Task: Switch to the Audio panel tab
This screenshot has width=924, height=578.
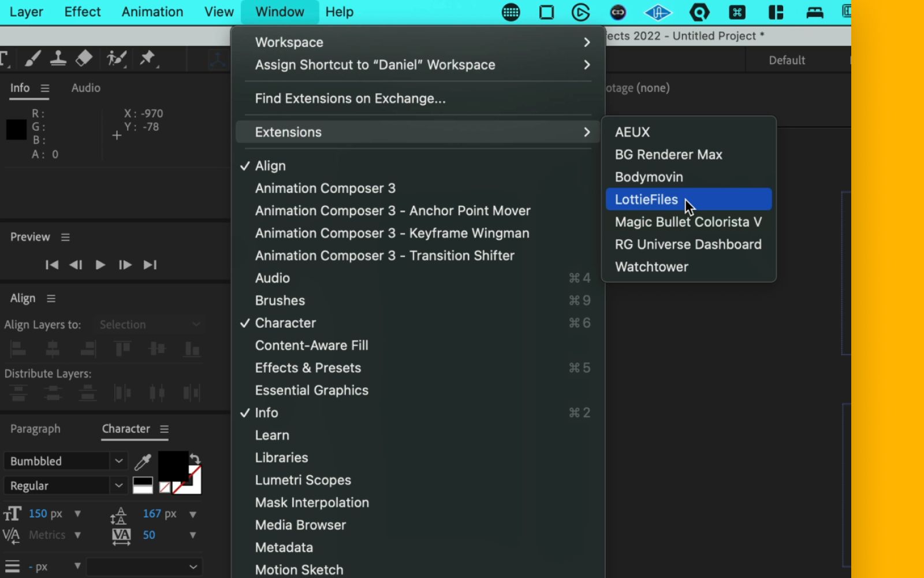Action: [86, 88]
